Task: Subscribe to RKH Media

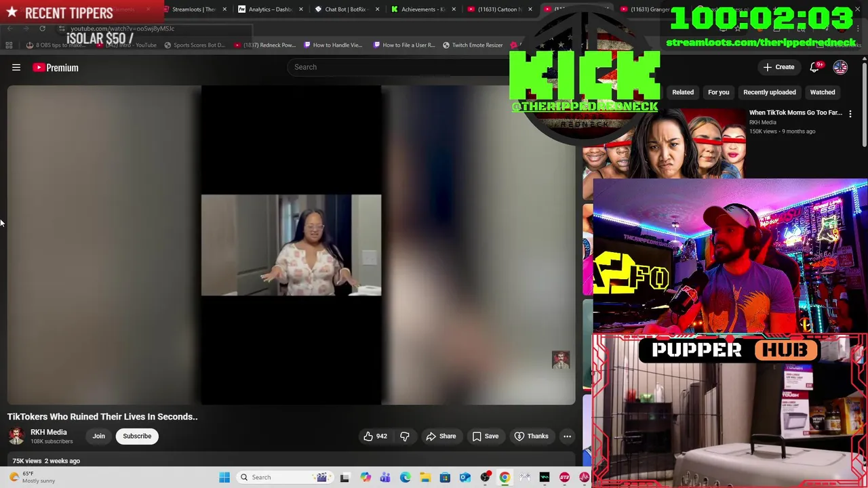Action: click(137, 436)
